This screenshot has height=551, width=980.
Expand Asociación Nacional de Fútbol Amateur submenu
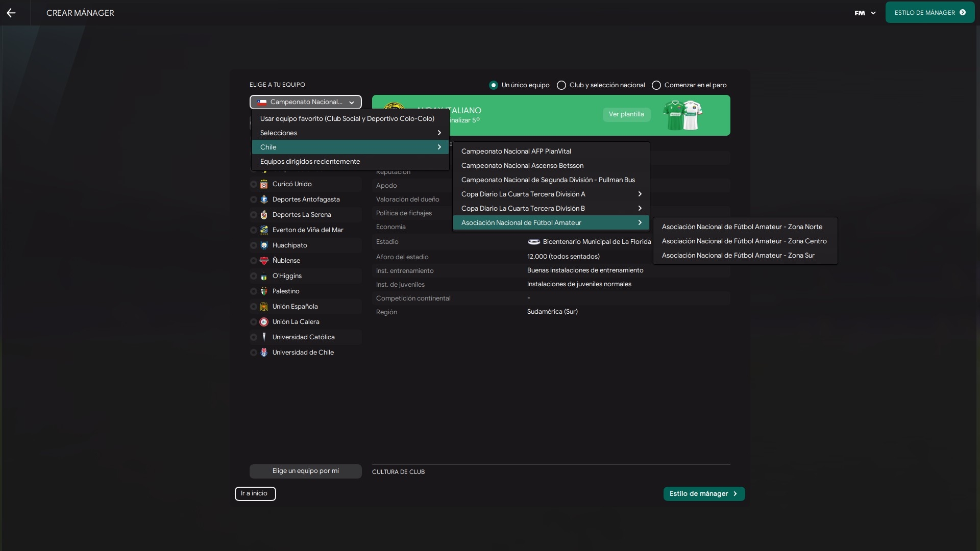[551, 222]
